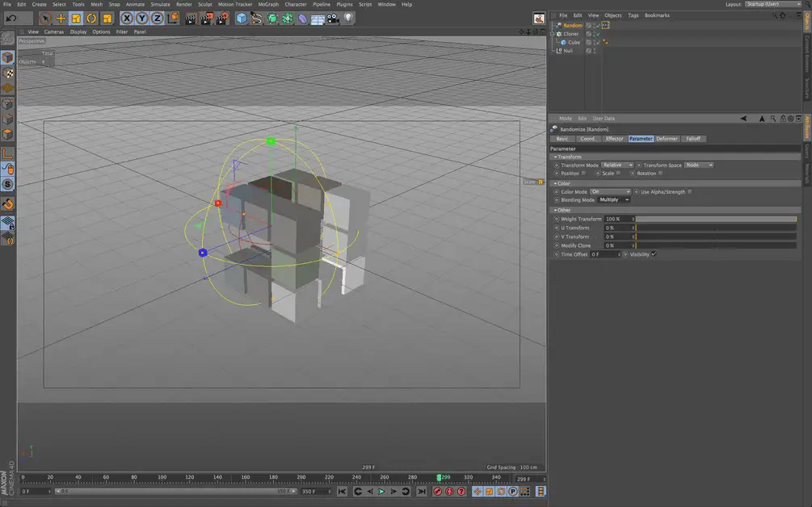
Task: Open the array modeling objects icon
Action: point(288,19)
